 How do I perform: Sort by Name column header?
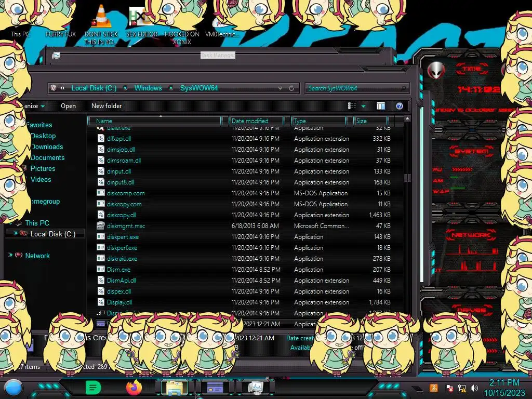coord(155,121)
